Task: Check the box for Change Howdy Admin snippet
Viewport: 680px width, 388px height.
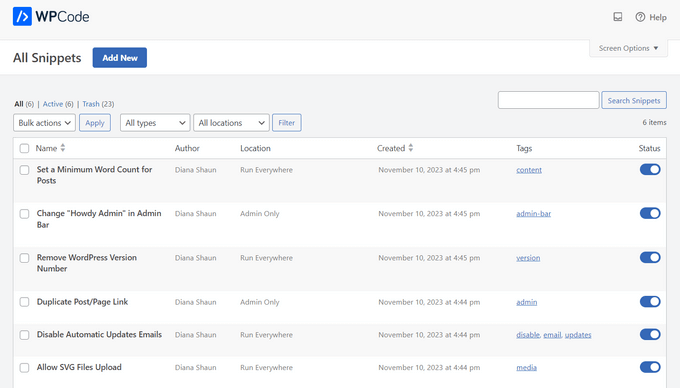Action: 24,214
